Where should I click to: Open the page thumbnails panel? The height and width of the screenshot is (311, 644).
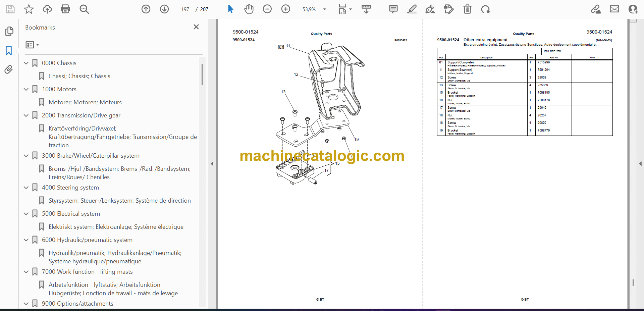tap(9, 31)
